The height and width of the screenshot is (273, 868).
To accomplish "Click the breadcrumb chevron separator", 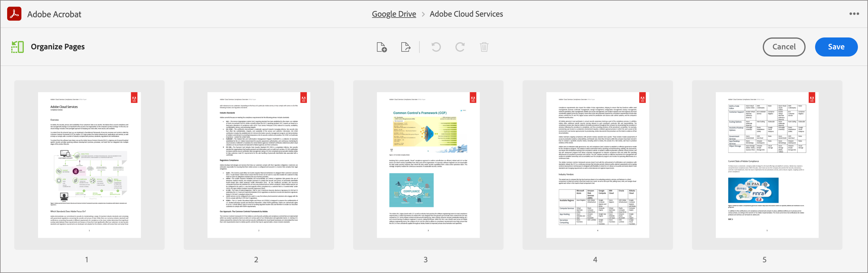I will (x=423, y=14).
